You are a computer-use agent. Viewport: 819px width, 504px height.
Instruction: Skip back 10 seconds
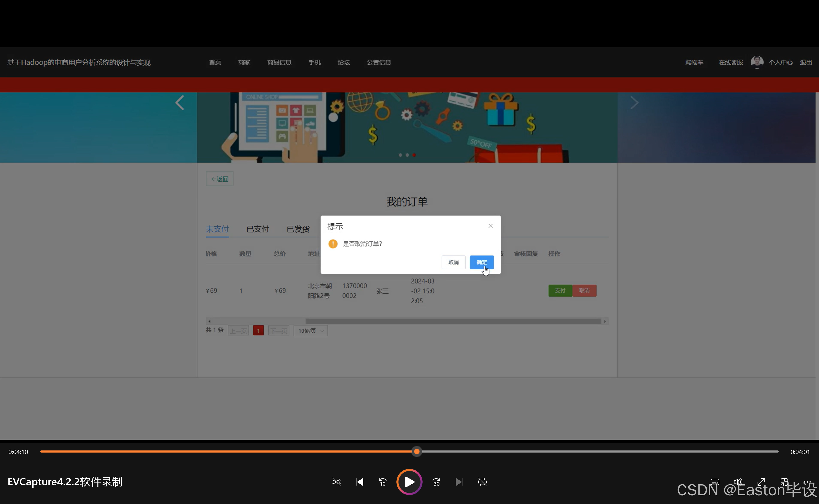pyautogui.click(x=382, y=482)
